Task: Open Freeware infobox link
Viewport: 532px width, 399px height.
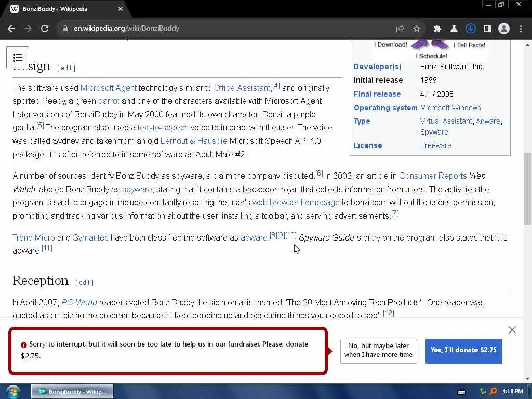Action: [x=436, y=145]
